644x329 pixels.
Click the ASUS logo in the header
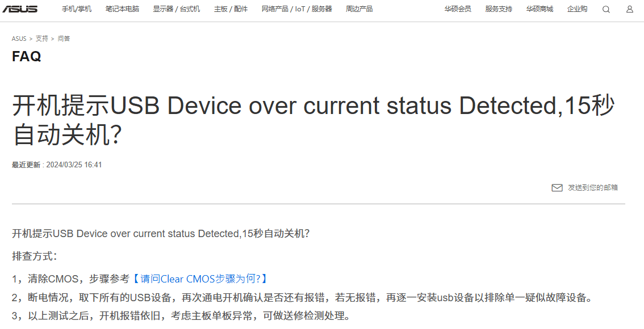point(20,9)
